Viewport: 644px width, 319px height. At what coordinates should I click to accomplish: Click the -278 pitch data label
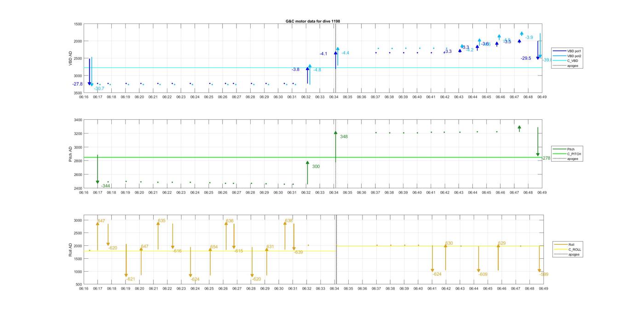[546, 158]
